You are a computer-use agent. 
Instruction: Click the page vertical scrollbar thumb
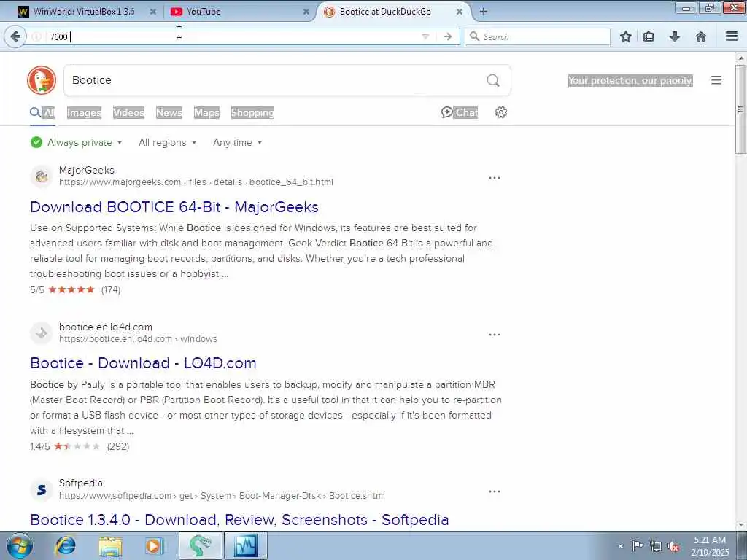pos(740,109)
